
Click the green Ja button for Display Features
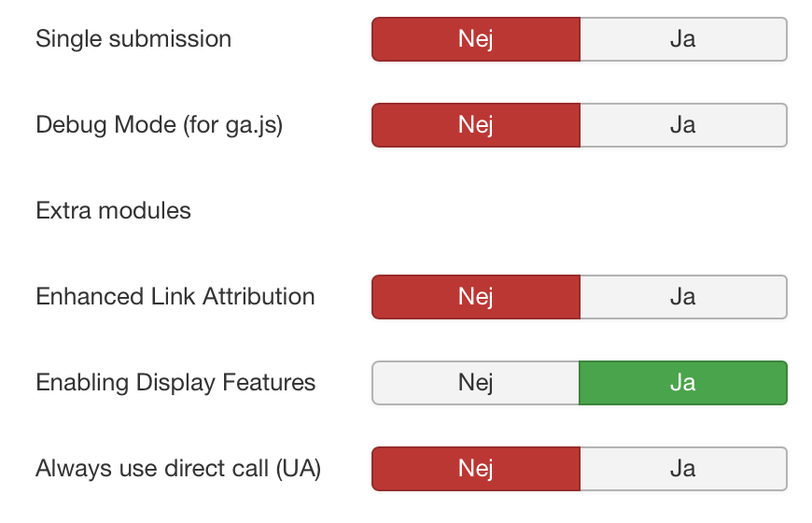tap(682, 383)
